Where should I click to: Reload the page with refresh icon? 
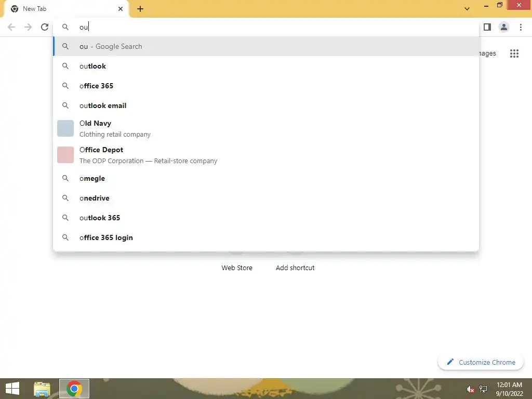pos(45,27)
